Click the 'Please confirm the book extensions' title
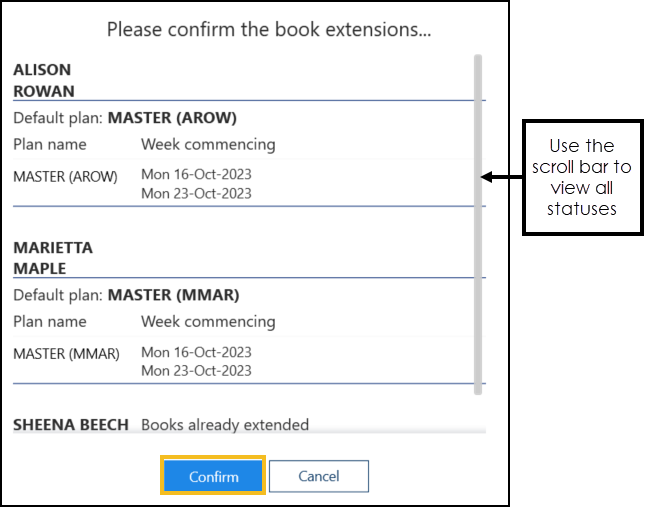646x507 pixels. (269, 29)
